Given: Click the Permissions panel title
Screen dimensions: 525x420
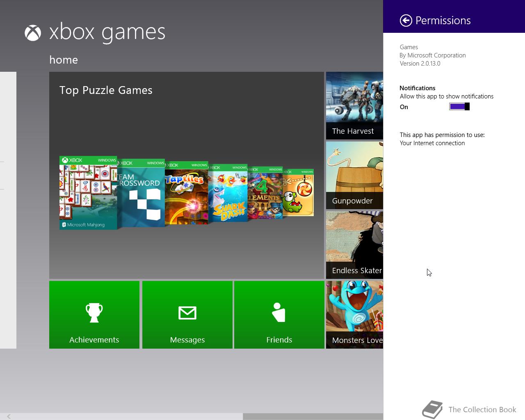Looking at the screenshot, I should click(443, 21).
